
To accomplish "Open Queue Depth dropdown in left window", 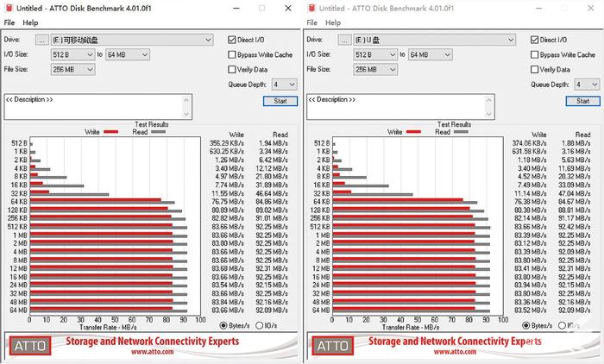I will point(284,85).
